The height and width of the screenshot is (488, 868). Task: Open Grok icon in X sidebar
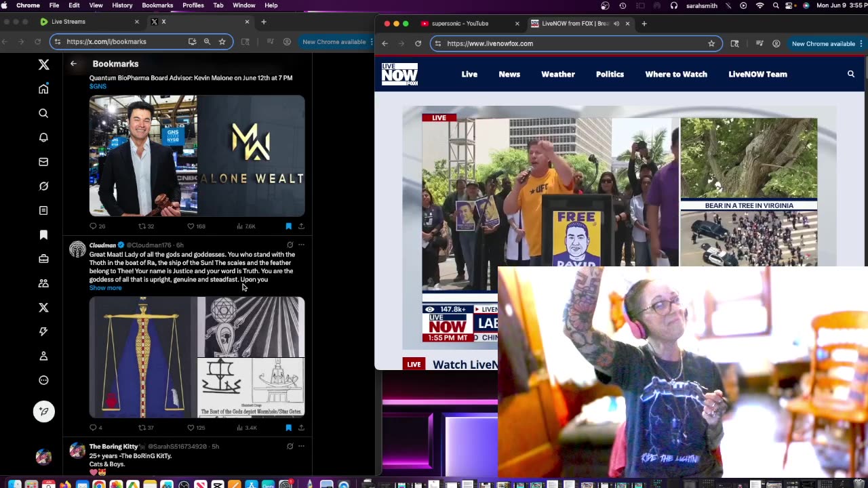click(43, 186)
